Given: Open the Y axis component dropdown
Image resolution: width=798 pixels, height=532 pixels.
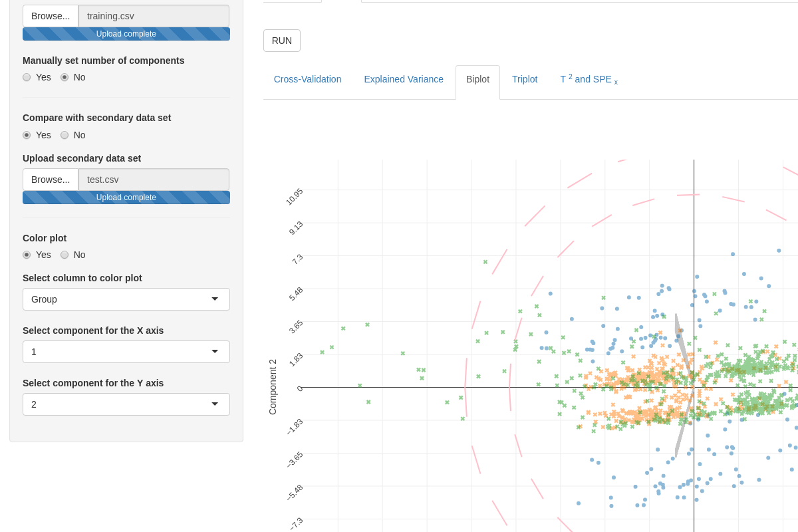Looking at the screenshot, I should tap(126, 404).
